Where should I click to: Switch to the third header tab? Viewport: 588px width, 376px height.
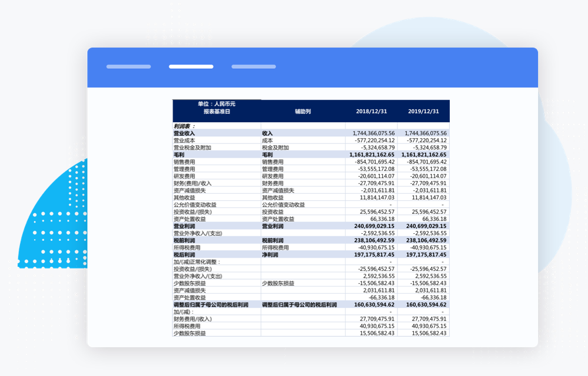(253, 67)
